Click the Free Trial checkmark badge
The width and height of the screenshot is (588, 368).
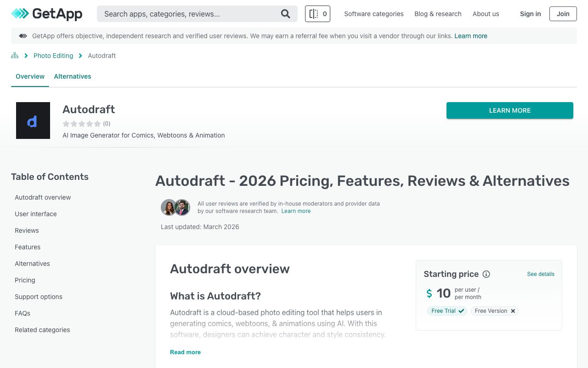[447, 311]
